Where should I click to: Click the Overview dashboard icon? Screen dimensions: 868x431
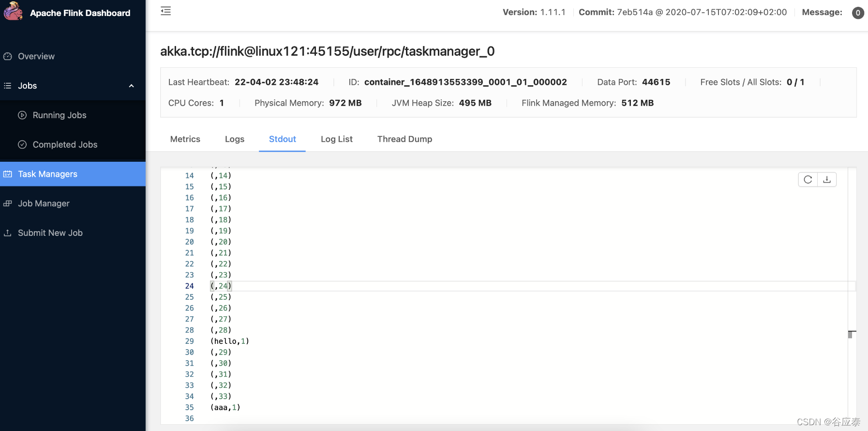(x=8, y=56)
